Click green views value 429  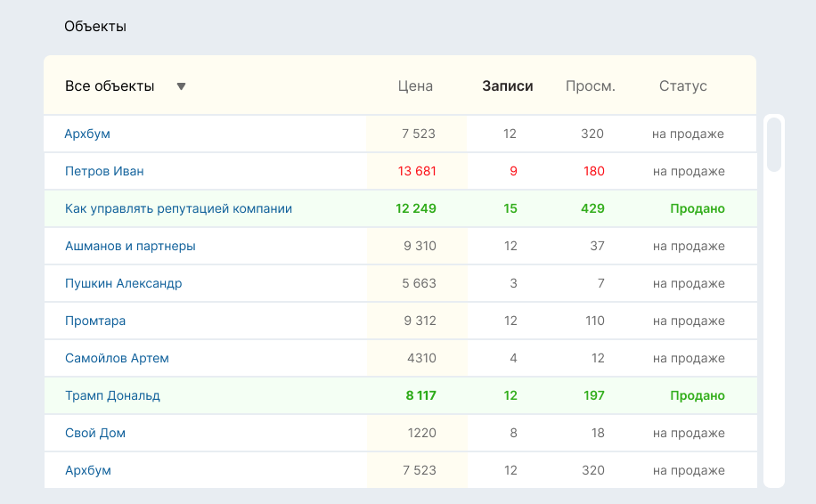coord(592,208)
